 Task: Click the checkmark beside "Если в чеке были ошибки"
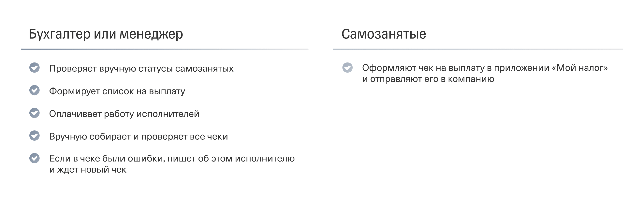(35, 158)
